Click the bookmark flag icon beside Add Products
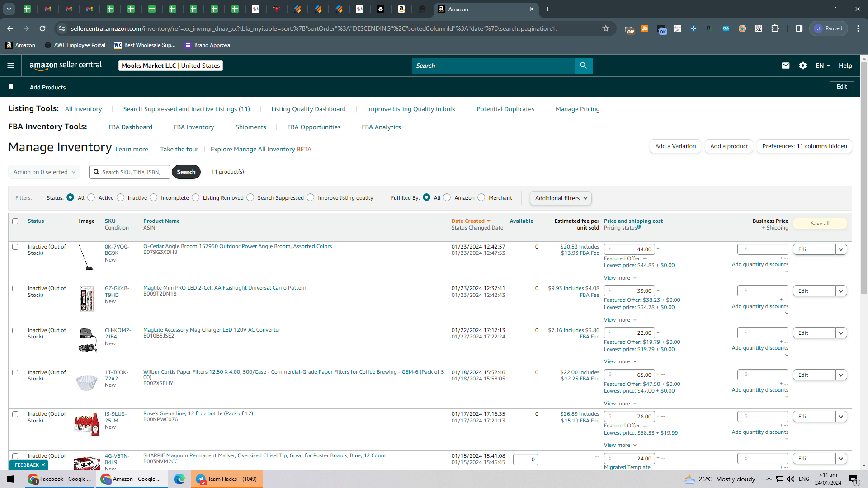 (11, 87)
